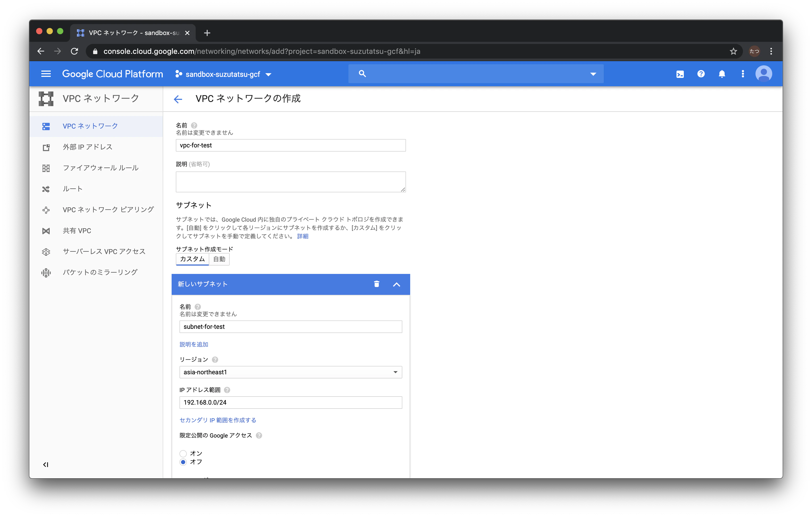Image resolution: width=812 pixels, height=517 pixels.
Task: Show help for VPC network name field
Action: (x=194, y=125)
